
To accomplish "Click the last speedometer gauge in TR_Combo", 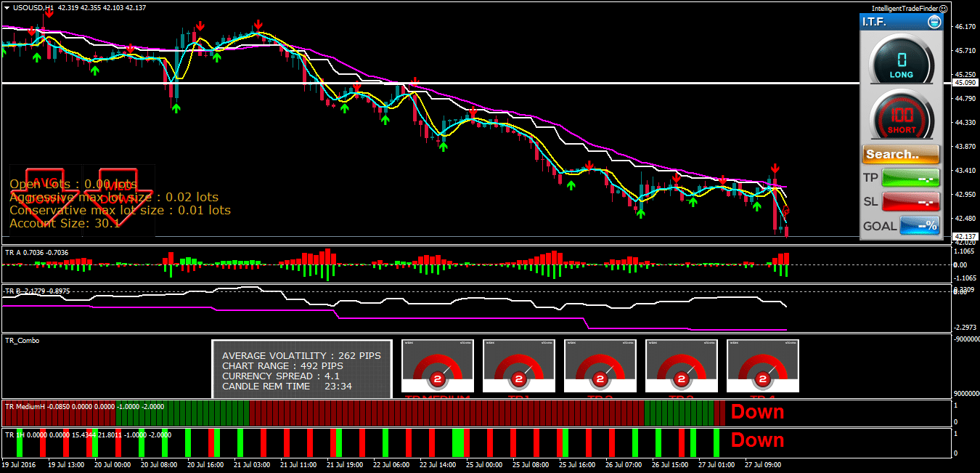I will pyautogui.click(x=762, y=366).
